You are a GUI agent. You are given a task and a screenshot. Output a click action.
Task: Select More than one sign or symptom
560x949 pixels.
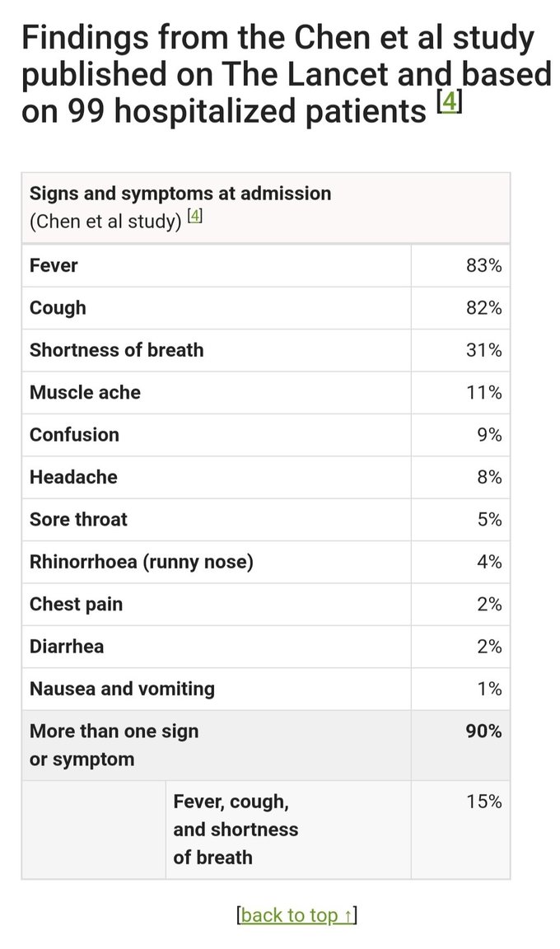pyautogui.click(x=114, y=745)
